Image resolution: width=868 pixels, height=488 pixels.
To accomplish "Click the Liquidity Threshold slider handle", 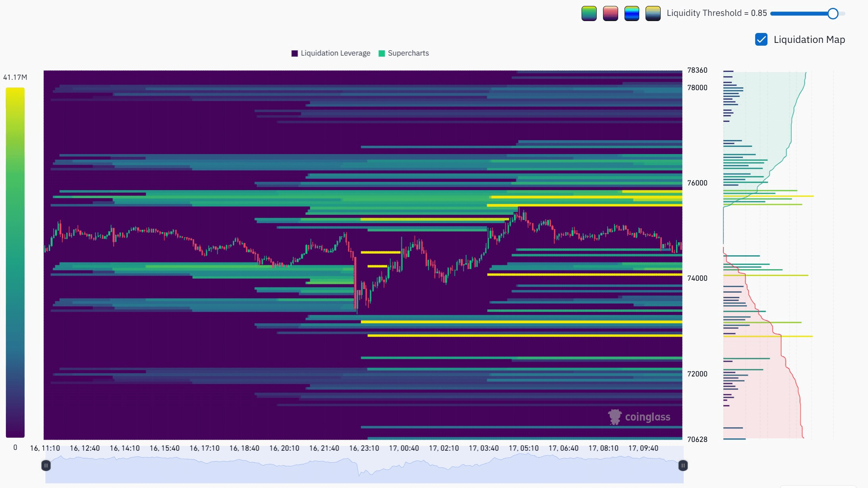I will pyautogui.click(x=833, y=14).
